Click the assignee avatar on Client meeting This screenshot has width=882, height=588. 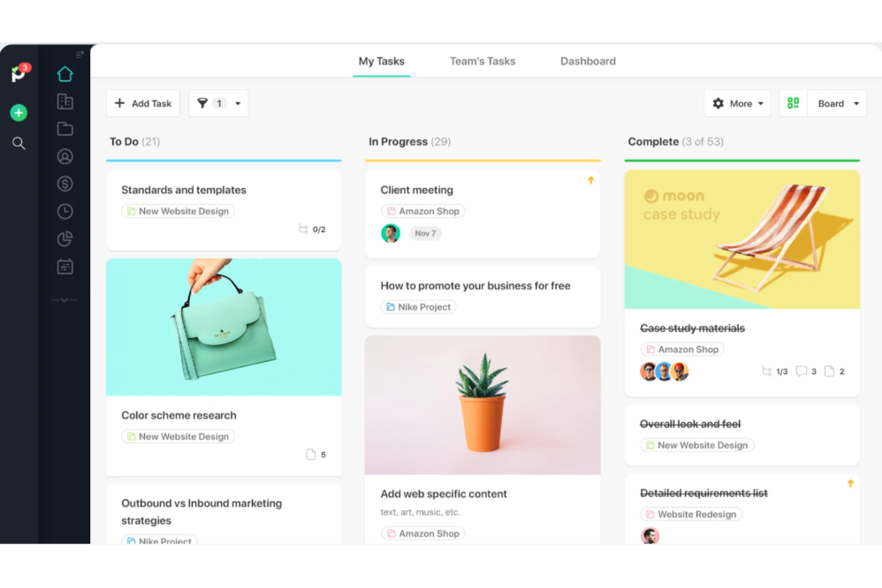[390, 233]
